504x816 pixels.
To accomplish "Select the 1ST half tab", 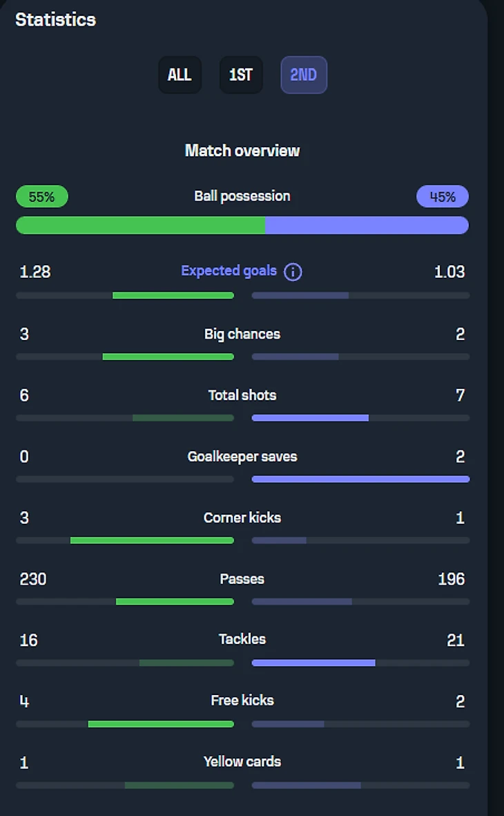I will (x=241, y=75).
